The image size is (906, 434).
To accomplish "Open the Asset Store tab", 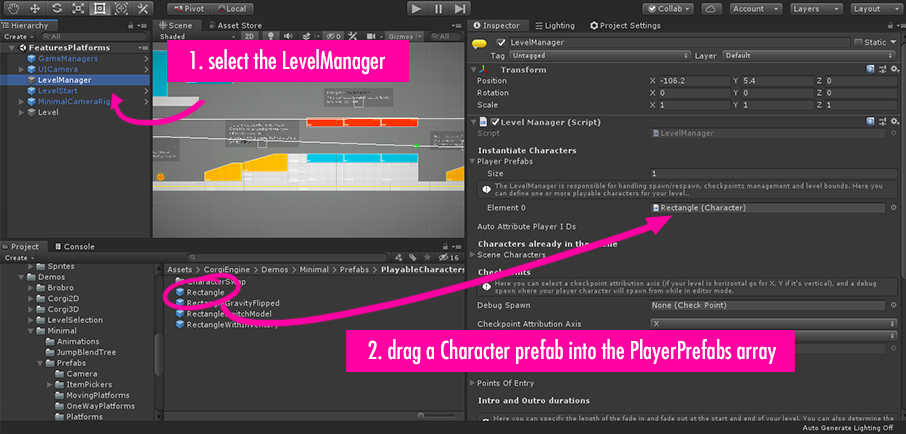I will 239,25.
